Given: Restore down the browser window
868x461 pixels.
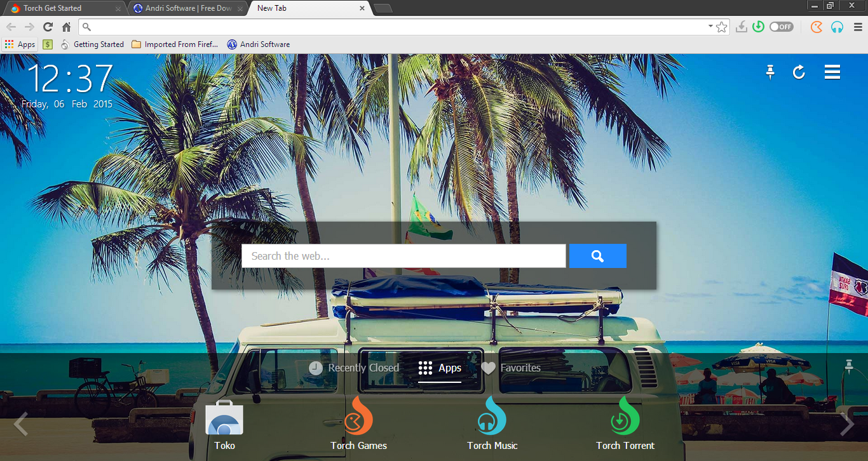Looking at the screenshot, I should (830, 5).
